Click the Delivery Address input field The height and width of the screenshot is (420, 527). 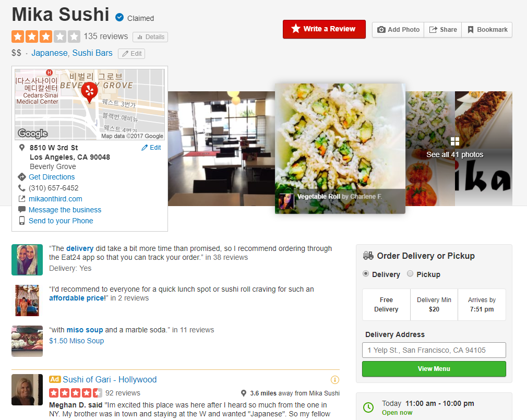point(434,350)
